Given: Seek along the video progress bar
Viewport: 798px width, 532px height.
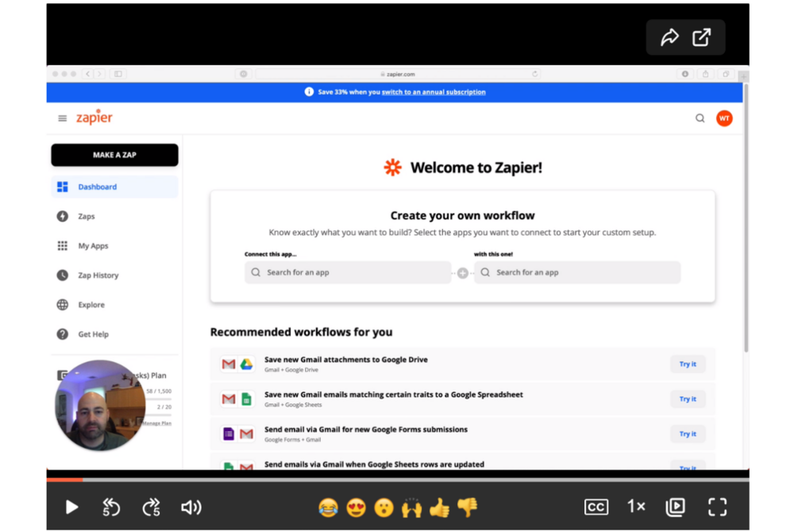Looking at the screenshot, I should 398,480.
